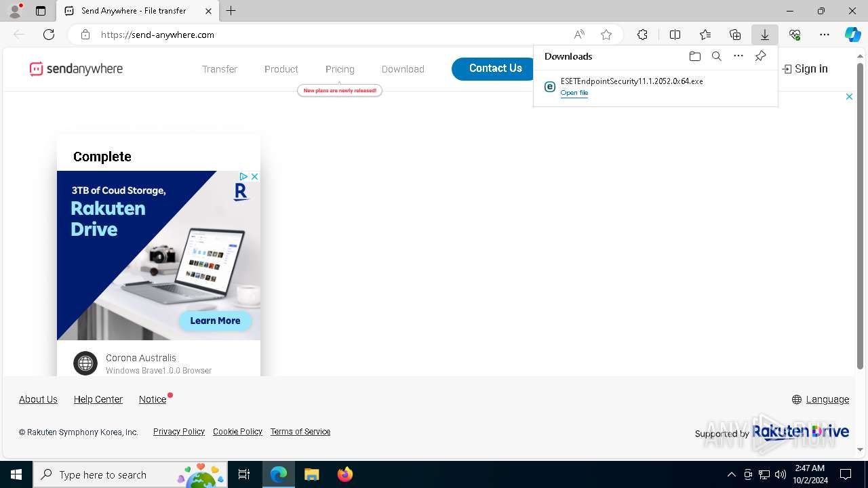Click the taskbar search box
The width and height of the screenshot is (868, 488).
[130, 474]
